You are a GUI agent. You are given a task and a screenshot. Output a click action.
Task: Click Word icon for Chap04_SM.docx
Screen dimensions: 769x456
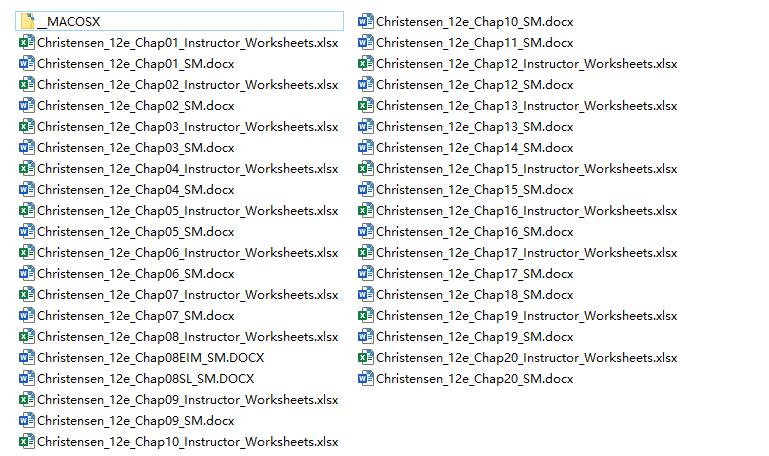click(x=26, y=189)
